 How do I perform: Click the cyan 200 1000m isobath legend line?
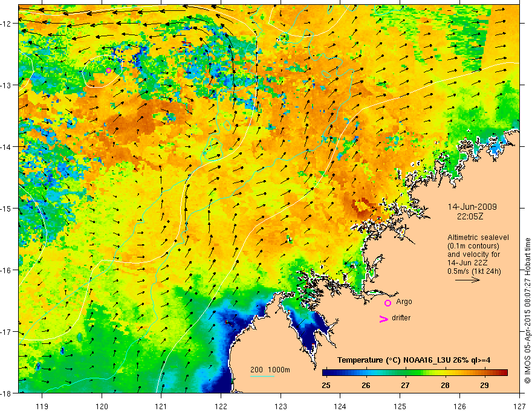point(262,376)
